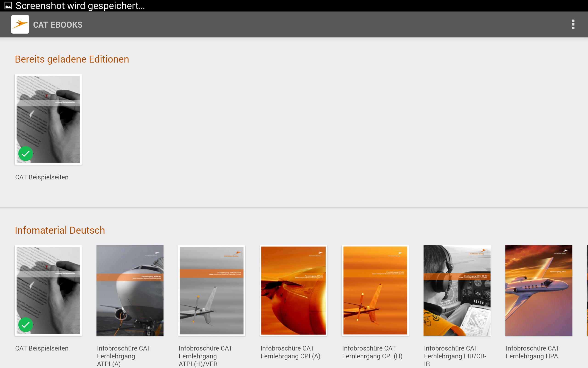Tap 'Infobroschüre CAT Fernlehrgang HPA' label

(533, 352)
